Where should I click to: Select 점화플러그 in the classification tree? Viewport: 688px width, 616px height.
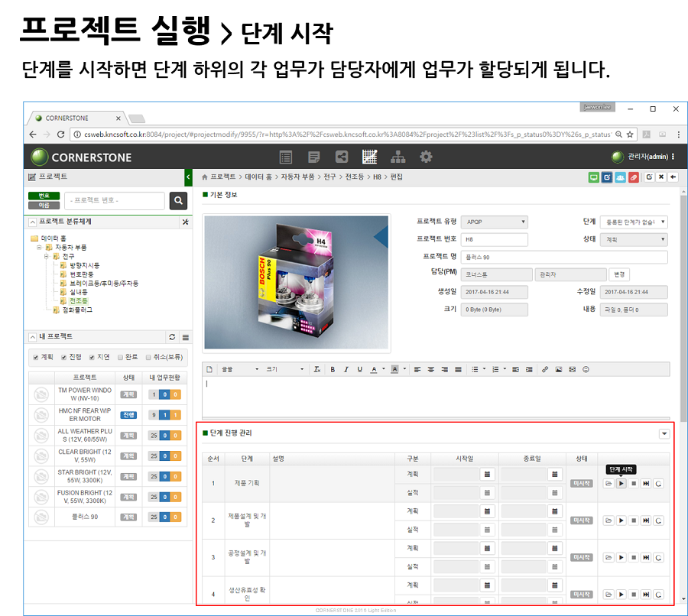click(77, 310)
